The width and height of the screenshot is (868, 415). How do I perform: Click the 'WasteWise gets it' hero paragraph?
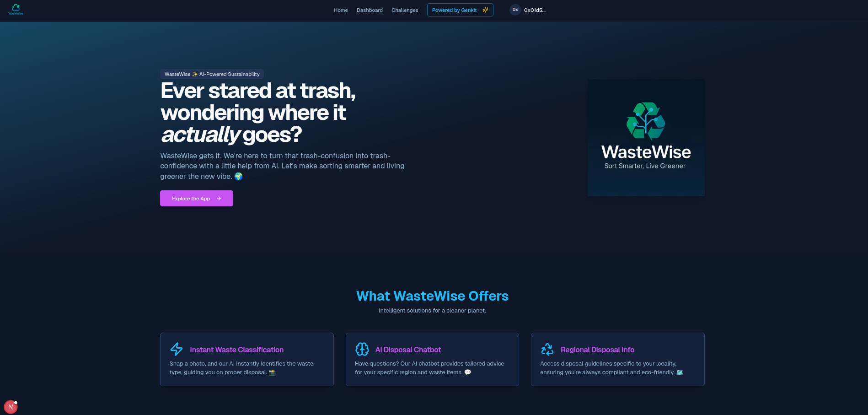pyautogui.click(x=282, y=166)
